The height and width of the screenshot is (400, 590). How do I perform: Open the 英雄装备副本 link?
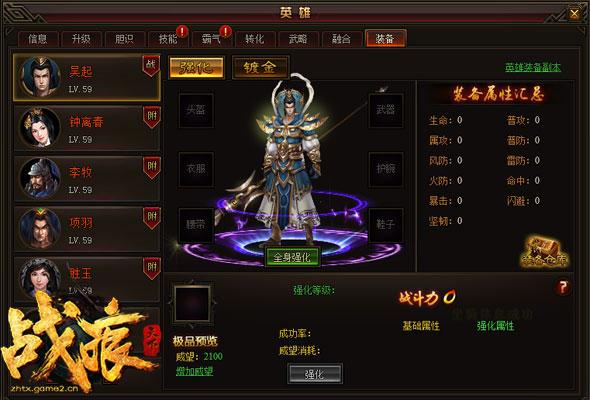point(533,67)
